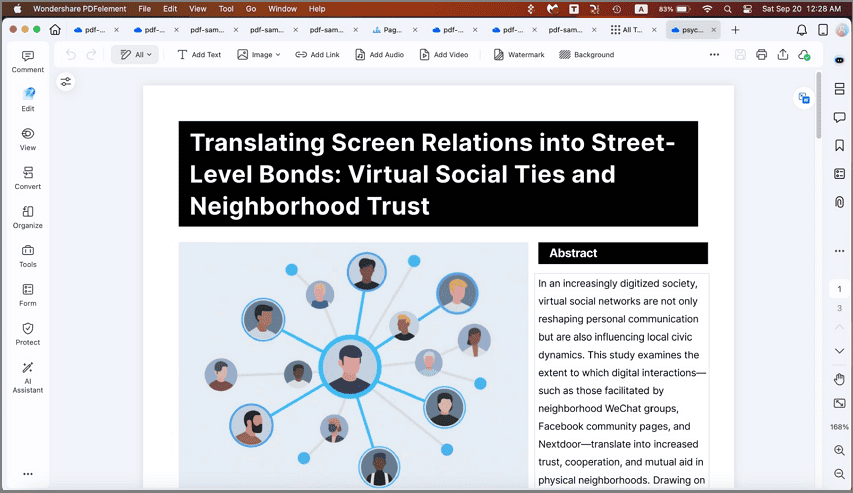Open the bookmarks panel
Viewport: 853px width, 493px height.
(x=839, y=145)
